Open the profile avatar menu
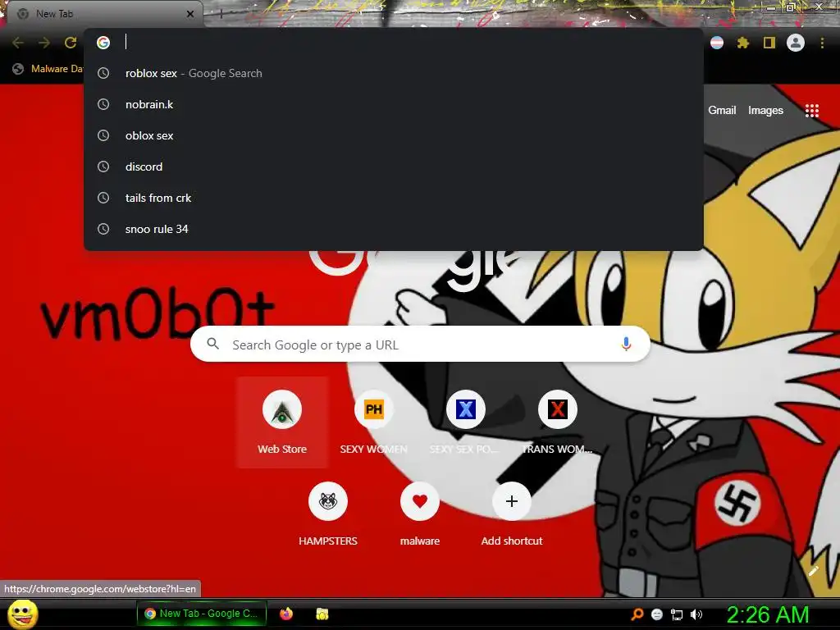The width and height of the screenshot is (840, 630). 796,43
